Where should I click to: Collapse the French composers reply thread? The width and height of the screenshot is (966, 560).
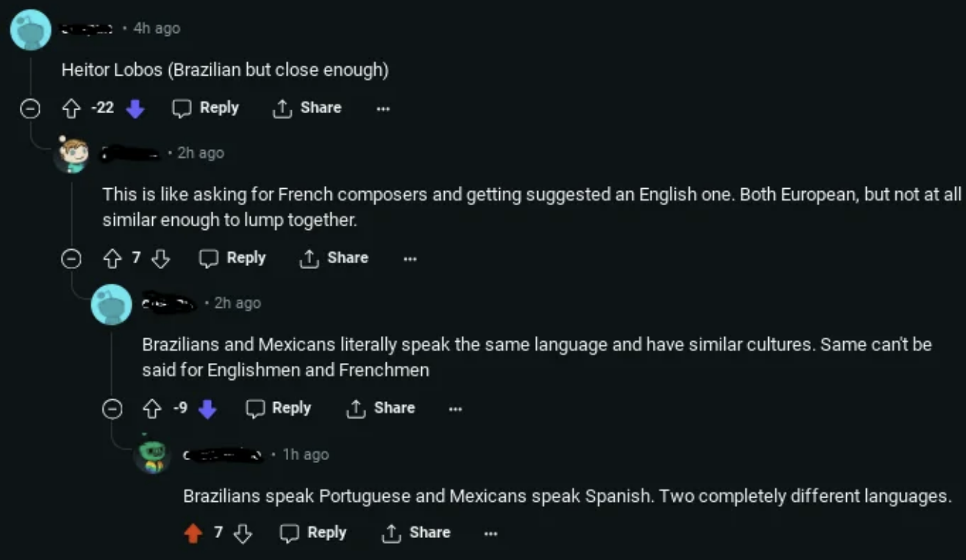71,259
